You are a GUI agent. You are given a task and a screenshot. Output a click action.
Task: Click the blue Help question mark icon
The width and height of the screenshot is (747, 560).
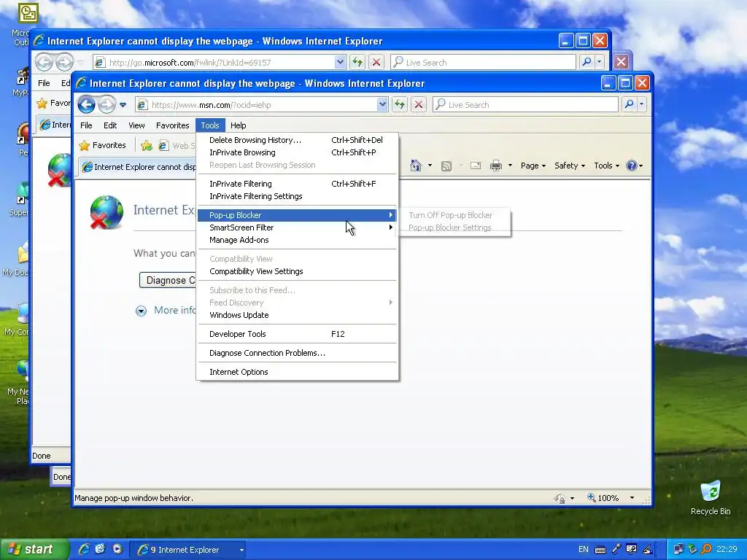pyautogui.click(x=632, y=166)
